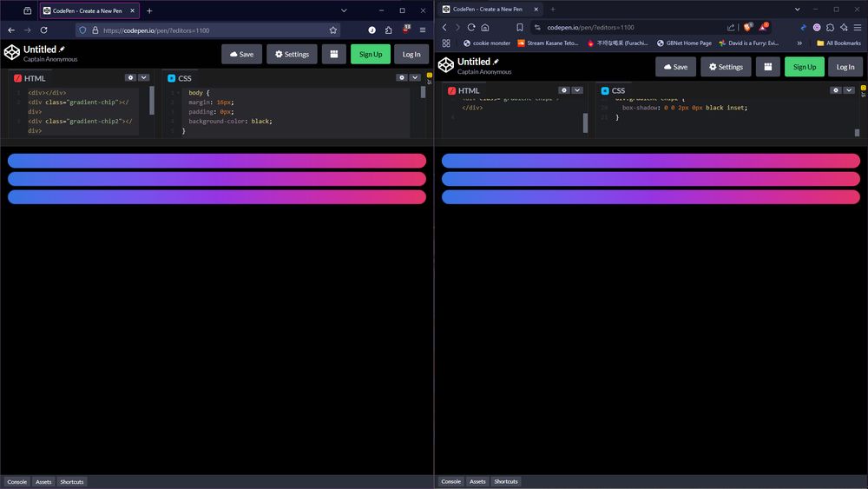
Task: Bookmark this page with Firefox star icon
Action: click(x=332, y=30)
